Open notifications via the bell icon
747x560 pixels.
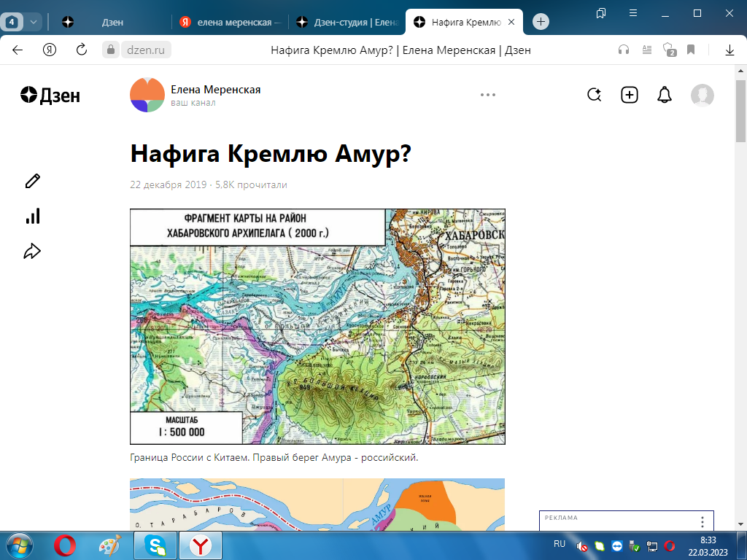click(664, 95)
